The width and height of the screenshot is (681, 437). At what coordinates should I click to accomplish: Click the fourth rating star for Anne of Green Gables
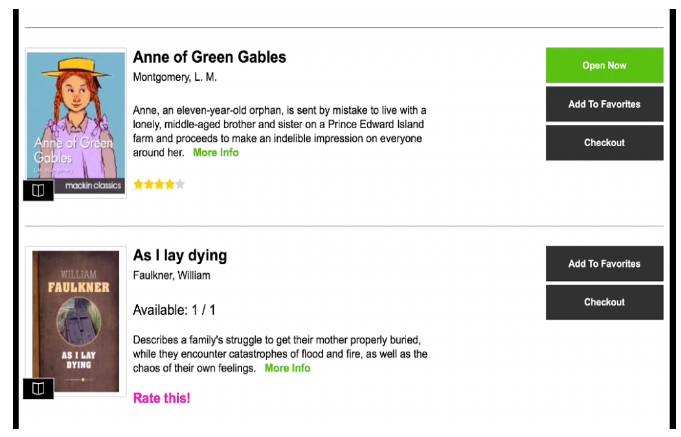pos(169,184)
